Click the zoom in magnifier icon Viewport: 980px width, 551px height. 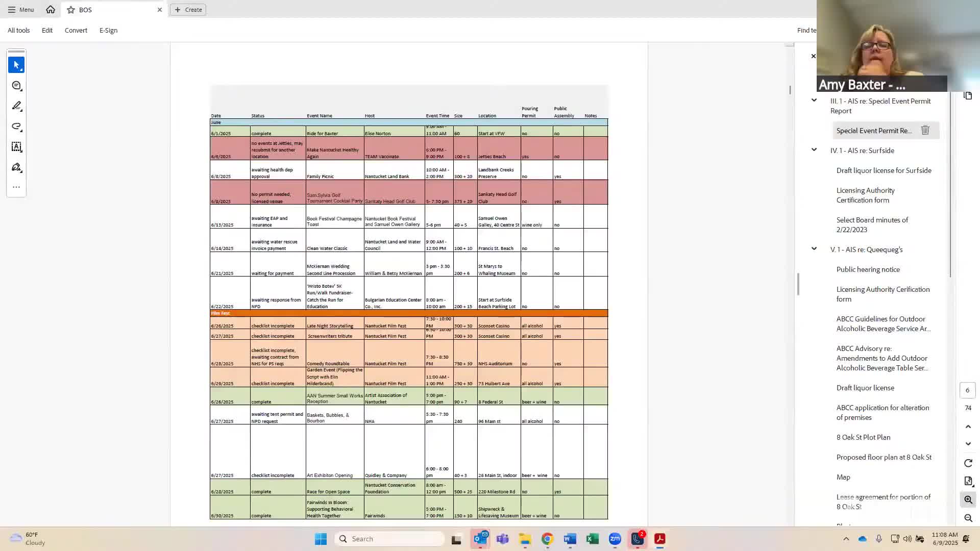968,499
